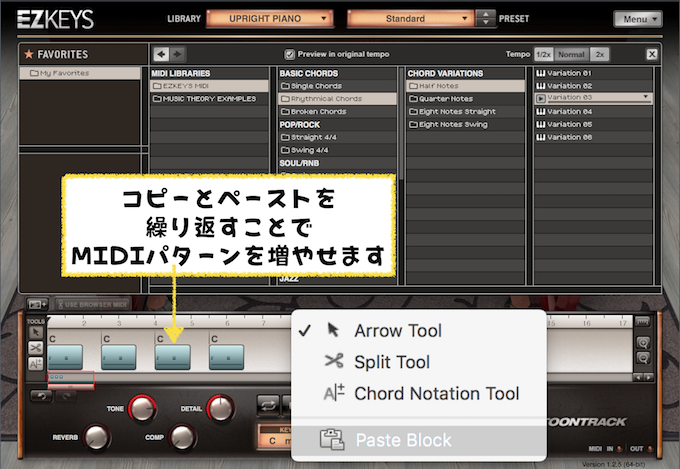This screenshot has width=680, height=469.
Task: Toggle Preview in original tempo checkbox
Action: [289, 54]
